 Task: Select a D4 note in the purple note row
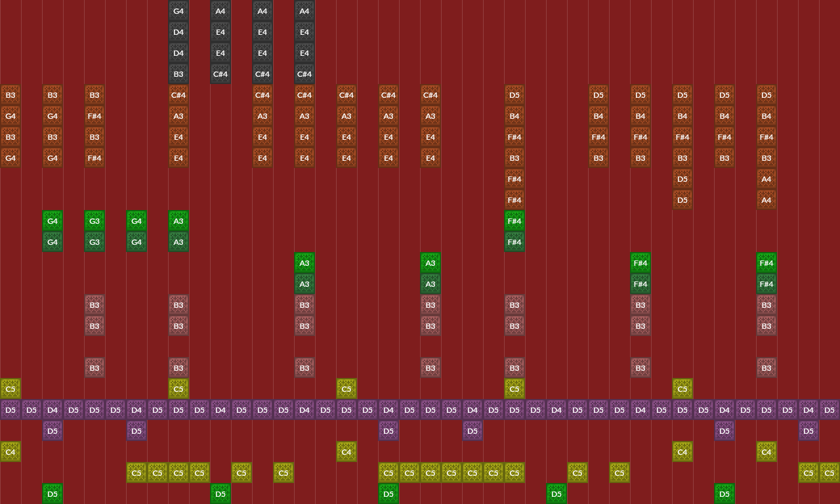pos(52,409)
